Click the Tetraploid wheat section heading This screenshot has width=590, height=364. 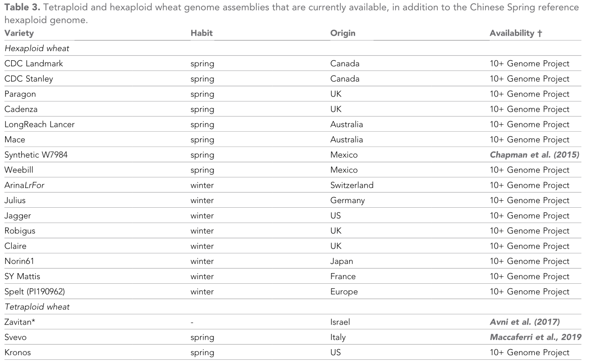[x=37, y=307]
